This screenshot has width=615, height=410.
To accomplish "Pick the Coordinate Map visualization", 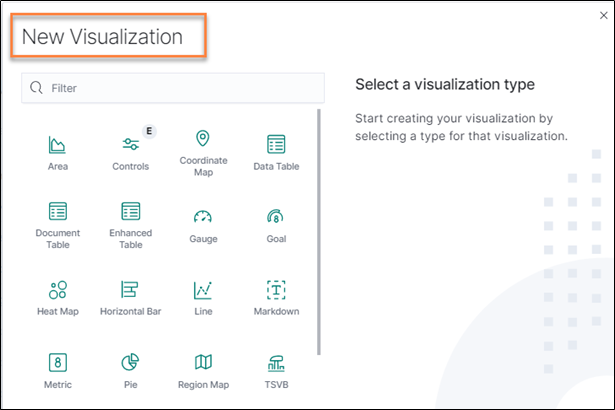I will [203, 153].
